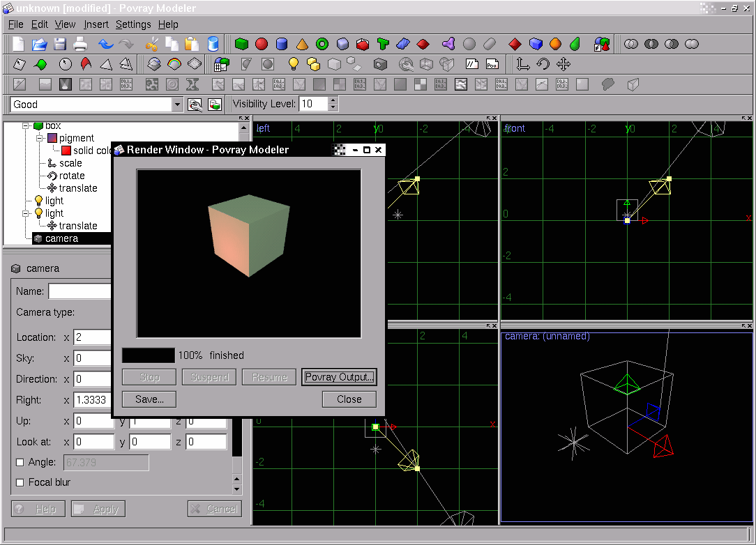
Task: Click the Apply button in camera panel
Action: tap(98, 509)
